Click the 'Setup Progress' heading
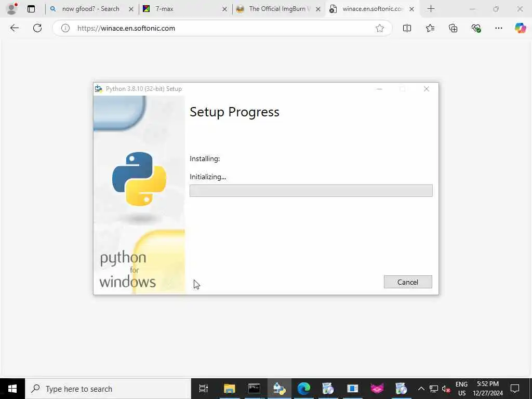 tap(234, 112)
